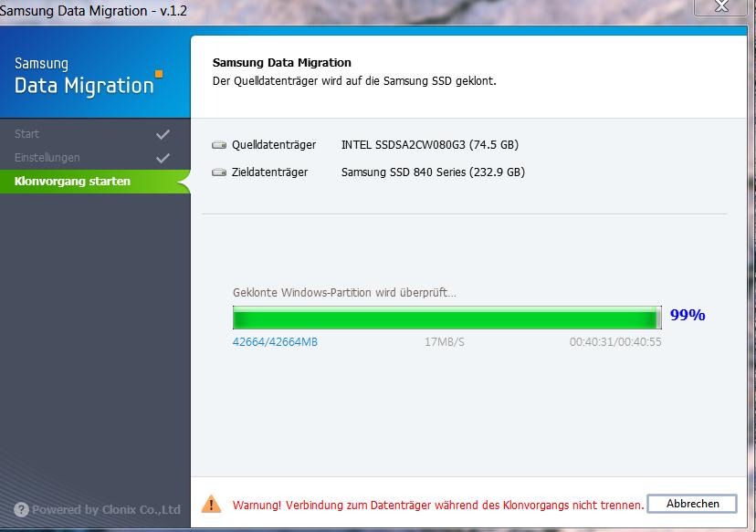The image size is (756, 532).
Task: Select the Einstellungen step in sidebar
Action: [47, 158]
